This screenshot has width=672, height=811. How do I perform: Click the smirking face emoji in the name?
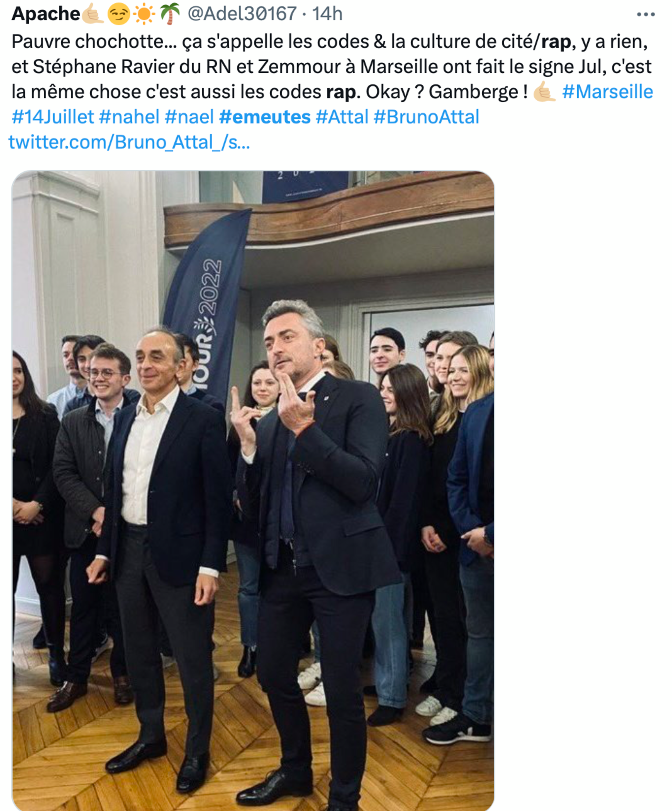118,14
